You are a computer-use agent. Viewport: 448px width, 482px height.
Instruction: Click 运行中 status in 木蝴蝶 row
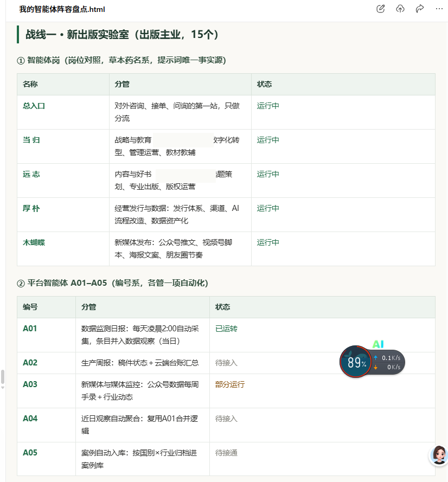pos(268,242)
